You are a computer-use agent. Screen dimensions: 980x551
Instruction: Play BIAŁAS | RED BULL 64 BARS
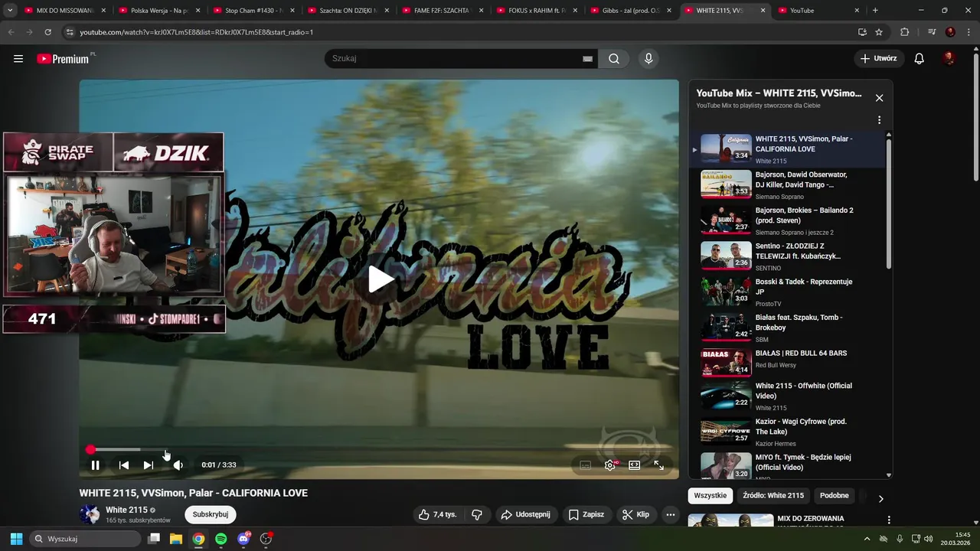pos(789,364)
